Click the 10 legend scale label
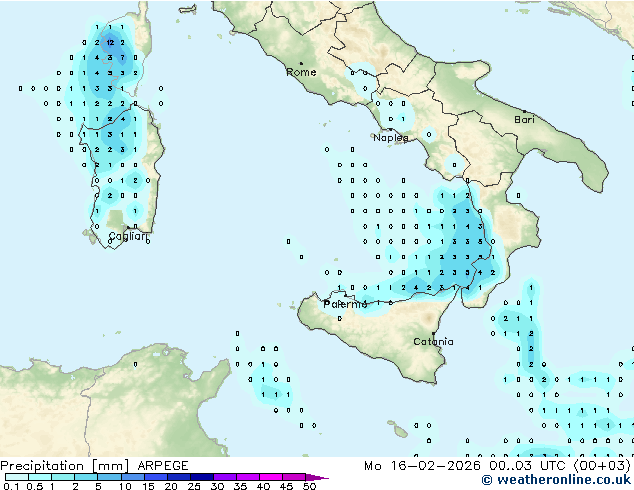 [125, 486]
